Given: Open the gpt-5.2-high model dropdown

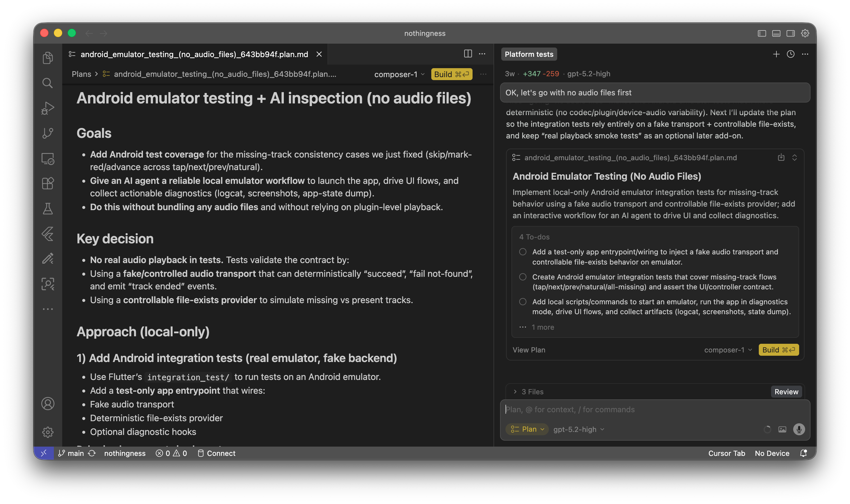Looking at the screenshot, I should point(579,429).
